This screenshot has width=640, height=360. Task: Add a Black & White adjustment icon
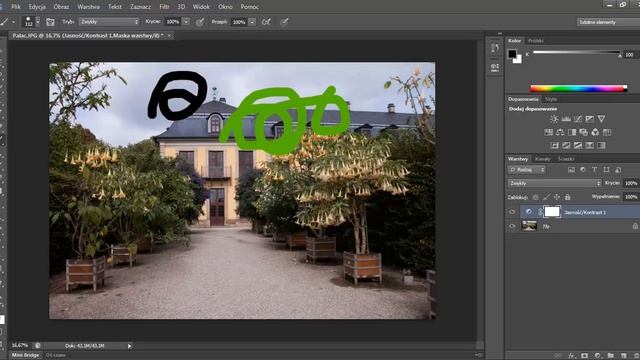click(x=572, y=132)
